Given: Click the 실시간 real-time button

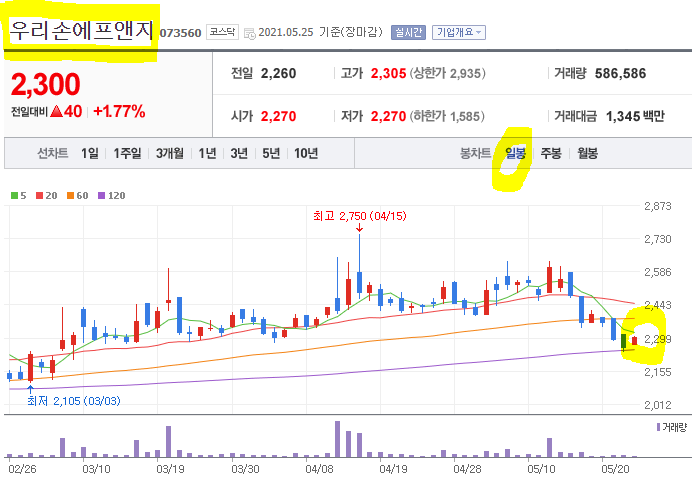Looking at the screenshot, I should (x=408, y=32).
